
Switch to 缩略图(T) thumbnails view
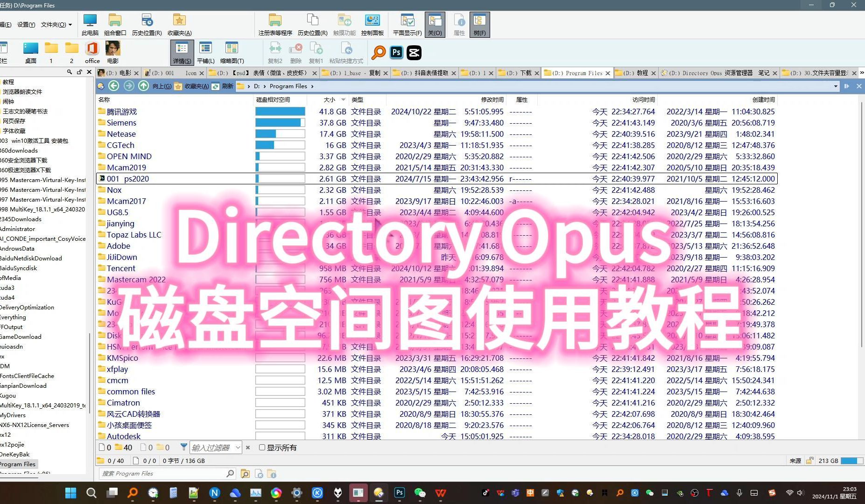[x=232, y=52]
